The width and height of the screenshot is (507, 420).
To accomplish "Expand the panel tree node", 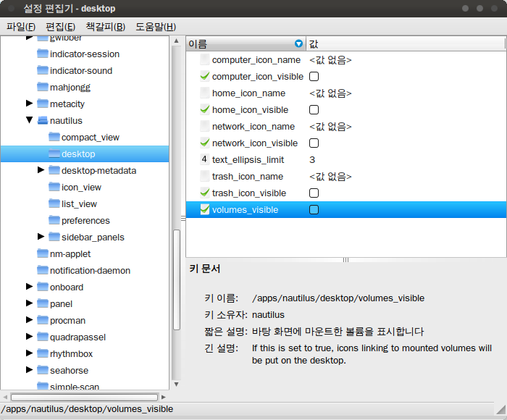I will pyautogui.click(x=30, y=303).
